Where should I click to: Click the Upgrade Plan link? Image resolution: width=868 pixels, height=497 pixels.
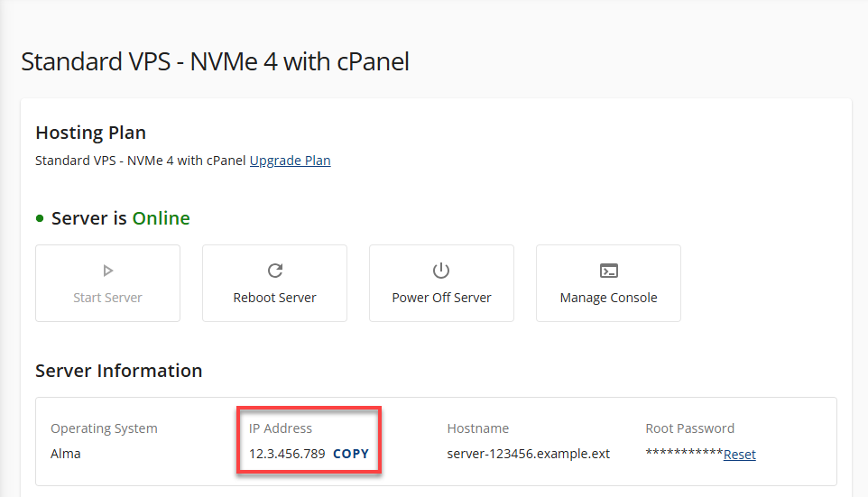coord(290,161)
